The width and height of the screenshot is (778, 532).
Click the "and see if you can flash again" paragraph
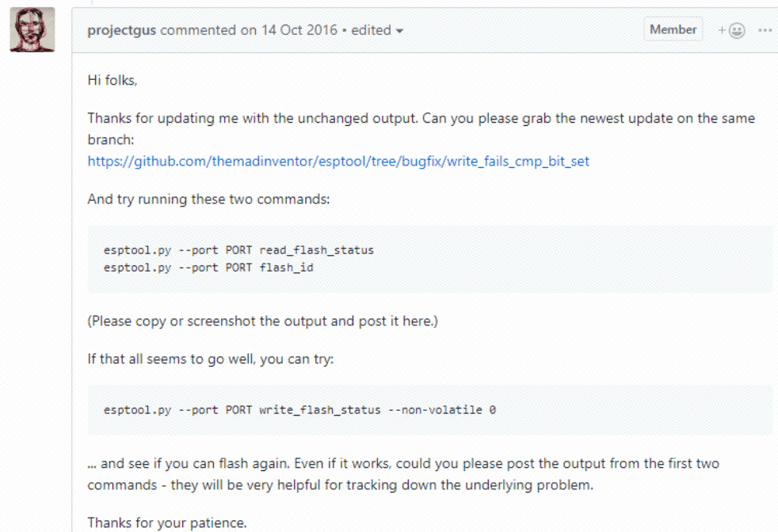click(x=403, y=463)
